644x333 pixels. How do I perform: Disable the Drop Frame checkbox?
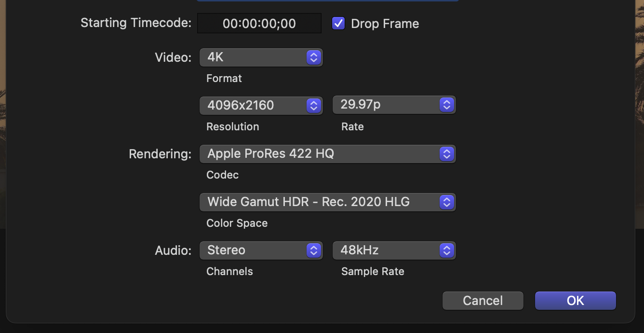pyautogui.click(x=338, y=24)
